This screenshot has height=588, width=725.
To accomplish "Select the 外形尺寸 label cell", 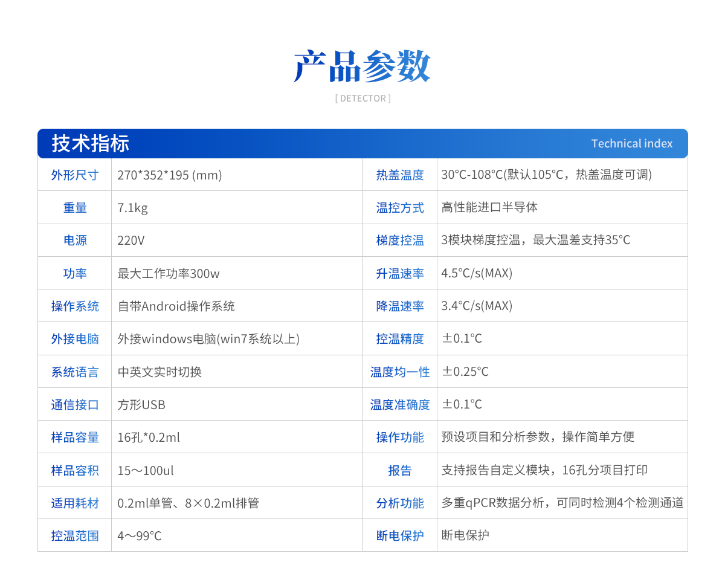I will [x=75, y=175].
